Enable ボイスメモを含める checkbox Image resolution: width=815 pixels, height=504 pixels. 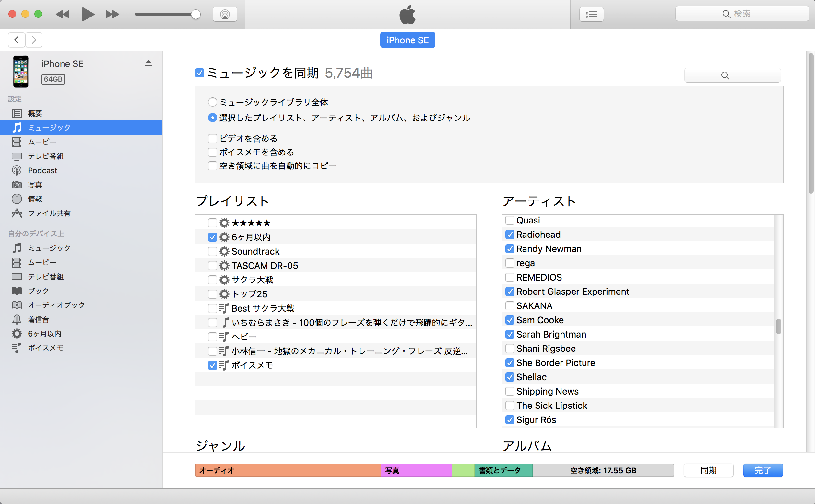213,152
